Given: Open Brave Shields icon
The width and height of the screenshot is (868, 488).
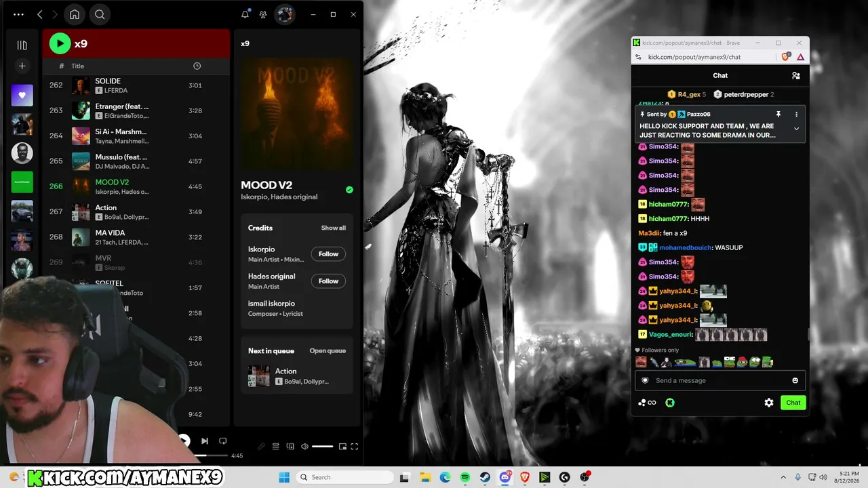Looking at the screenshot, I should pos(786,57).
